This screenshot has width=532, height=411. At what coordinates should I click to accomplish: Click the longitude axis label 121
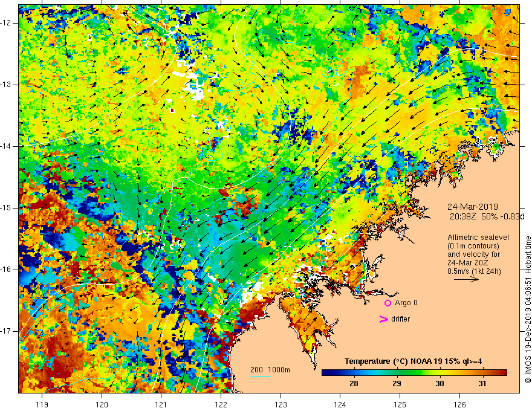pos(161,404)
